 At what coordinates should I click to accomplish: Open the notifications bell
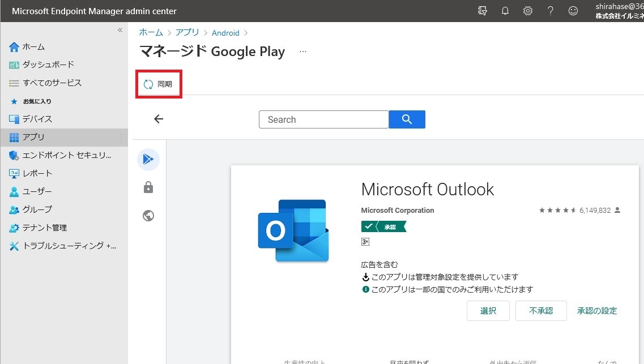tap(505, 11)
